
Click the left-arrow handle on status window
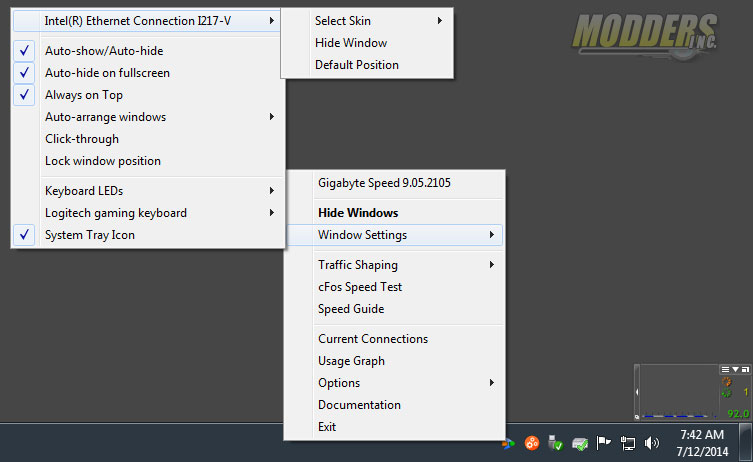click(x=637, y=392)
